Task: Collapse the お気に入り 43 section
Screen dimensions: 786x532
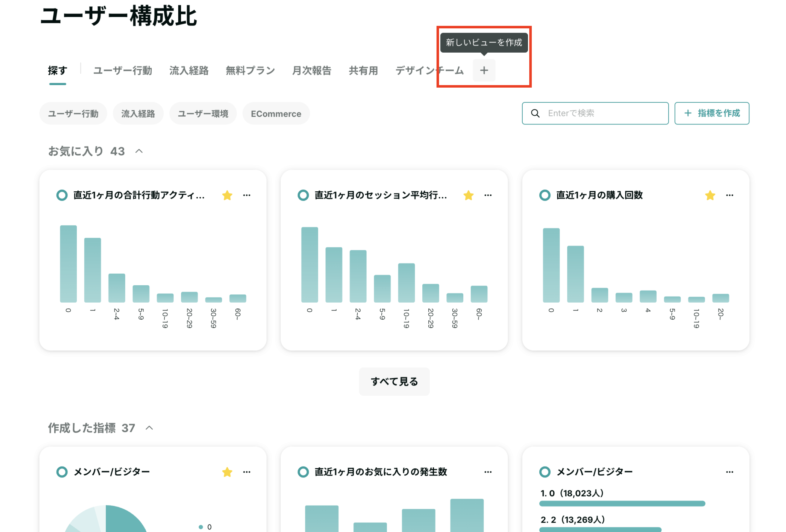Action: pos(139,151)
